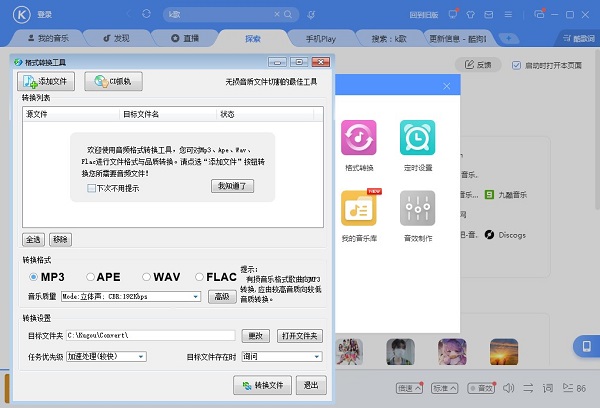Click the 添加文件 add file button
The height and width of the screenshot is (408, 600).
click(x=45, y=81)
